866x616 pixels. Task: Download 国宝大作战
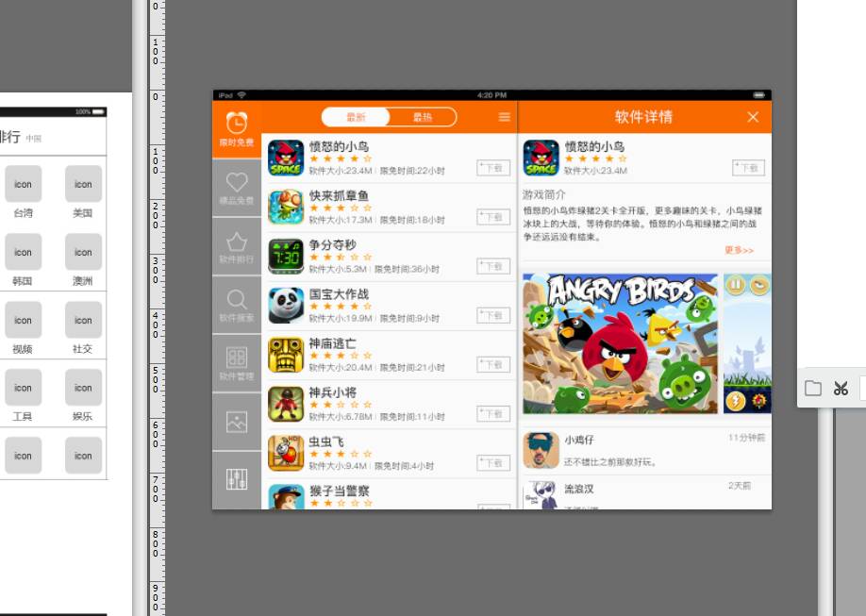(x=493, y=315)
